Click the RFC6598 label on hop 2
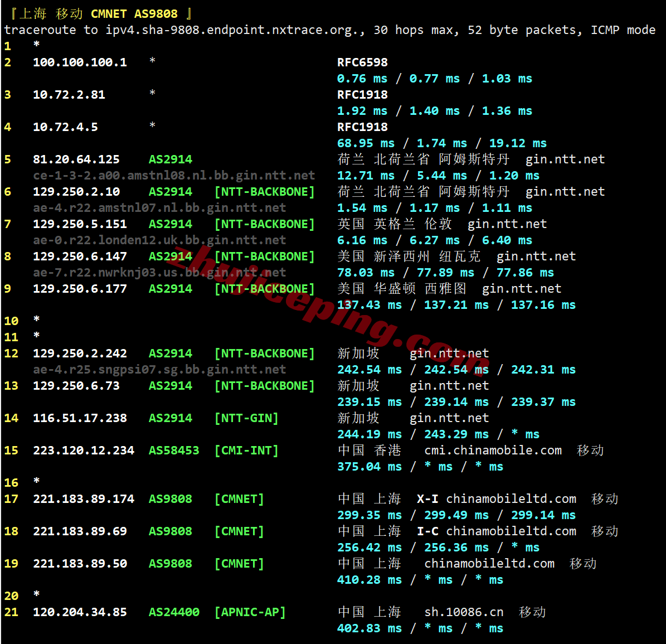This screenshot has width=666, height=644. point(362,62)
